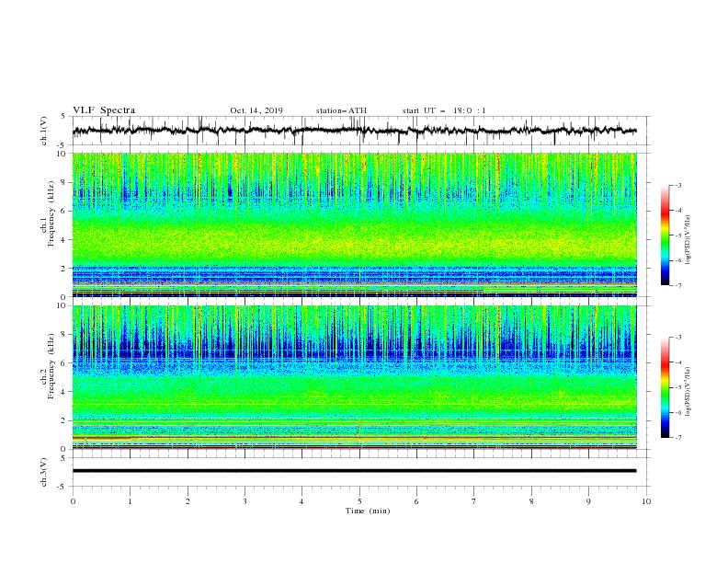Click the ch.1 spectrogram's yellow-green 4 kHz band
This screenshot has width=728, height=563.
pos(354,240)
